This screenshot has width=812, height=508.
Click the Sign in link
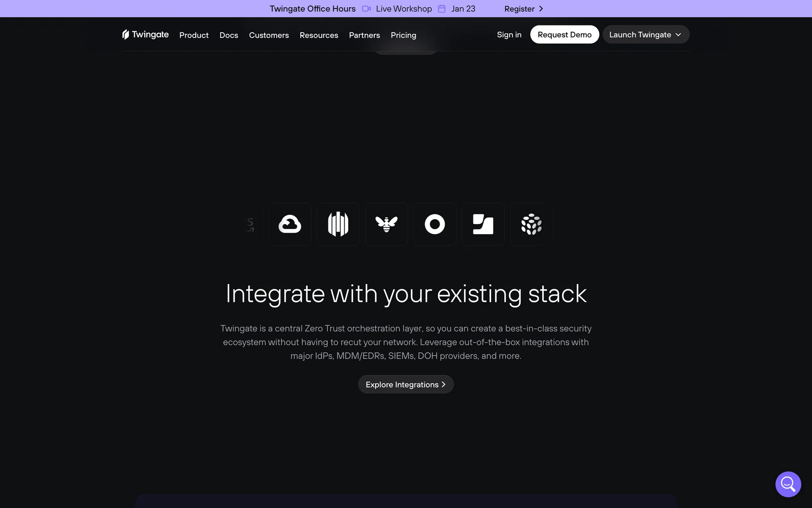[509, 35]
